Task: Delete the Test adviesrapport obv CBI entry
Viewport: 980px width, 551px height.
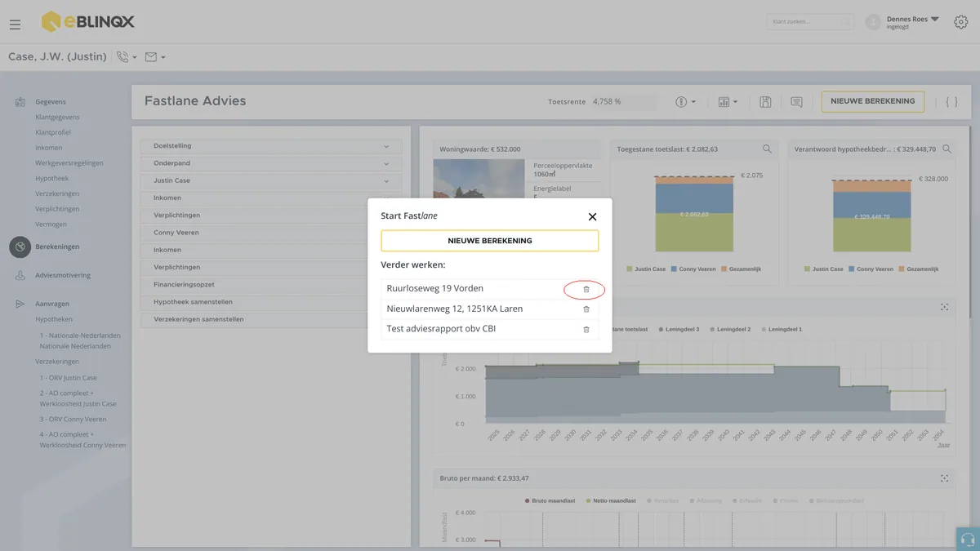Action: (586, 329)
